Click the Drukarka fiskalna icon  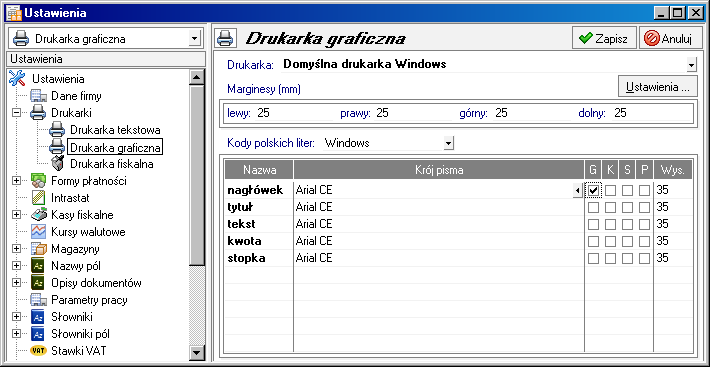58,164
